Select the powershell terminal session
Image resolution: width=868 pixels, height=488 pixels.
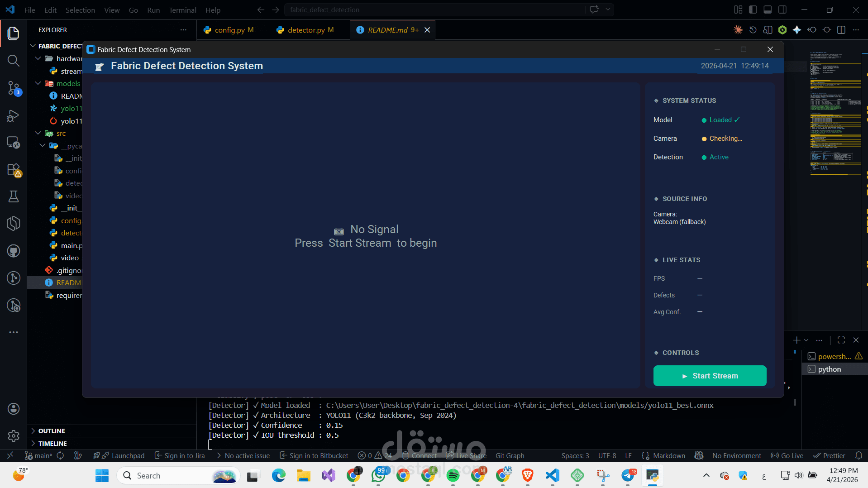point(834,356)
